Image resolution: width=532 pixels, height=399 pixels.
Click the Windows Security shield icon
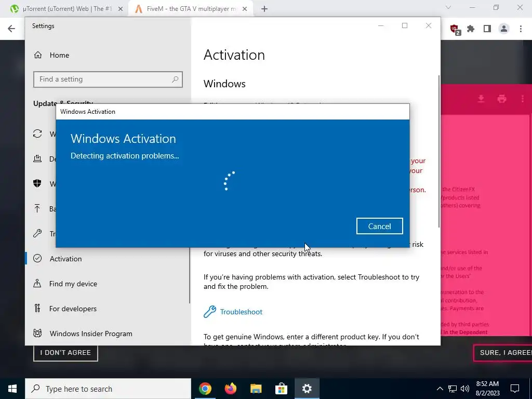pyautogui.click(x=37, y=183)
